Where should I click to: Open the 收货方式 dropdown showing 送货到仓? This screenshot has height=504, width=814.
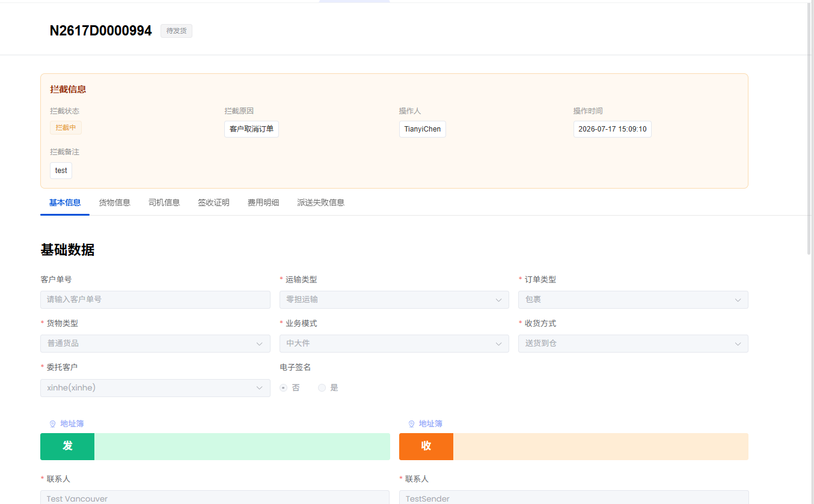pyautogui.click(x=633, y=344)
